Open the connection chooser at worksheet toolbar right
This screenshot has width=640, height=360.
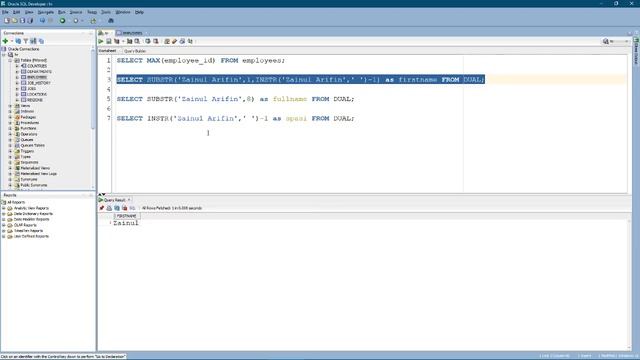[616, 41]
